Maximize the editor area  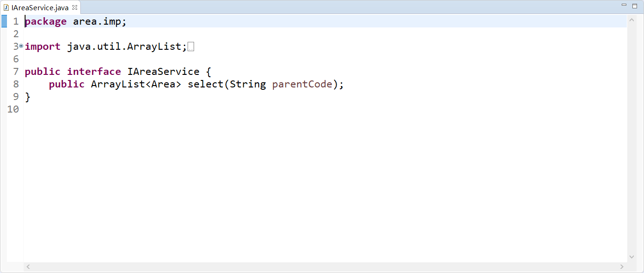635,6
